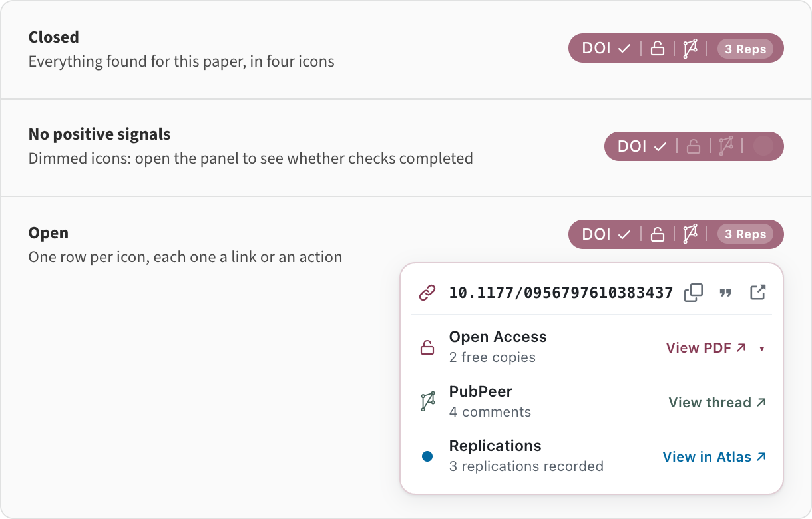
Task: Click the 3 Reps pill in Open row
Action: [x=745, y=234]
